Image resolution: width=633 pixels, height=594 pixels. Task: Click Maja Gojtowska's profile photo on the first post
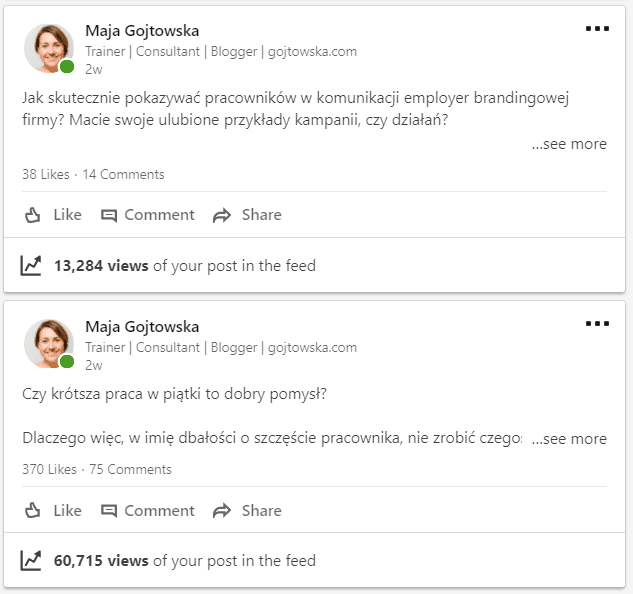pos(48,48)
